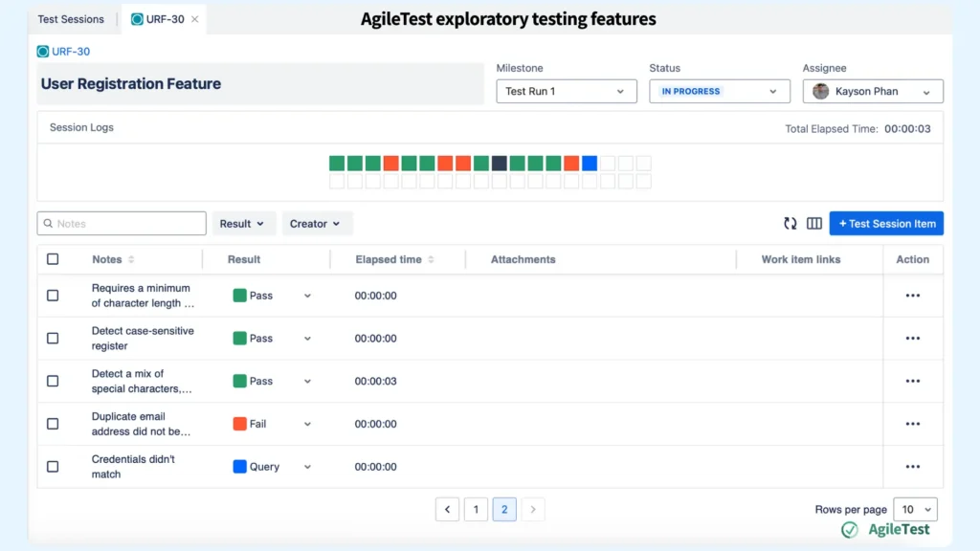The width and height of the screenshot is (980, 551).
Task: Click the Work item links column header
Action: 801,259
